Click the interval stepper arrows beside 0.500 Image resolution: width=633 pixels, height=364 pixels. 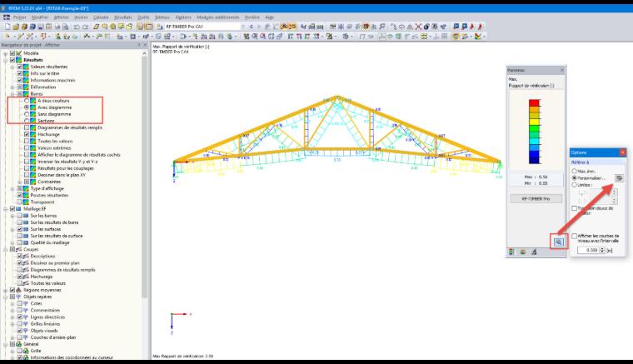coord(602,250)
